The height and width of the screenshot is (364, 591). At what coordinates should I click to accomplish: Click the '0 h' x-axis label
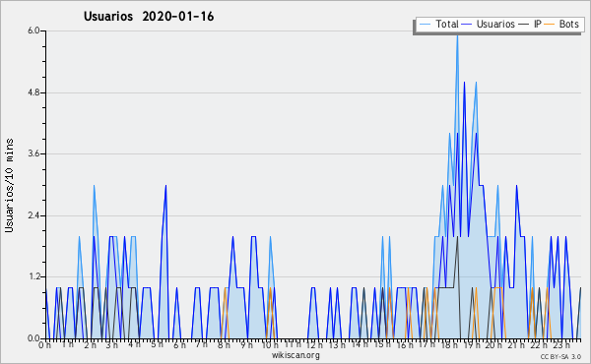pyautogui.click(x=44, y=345)
